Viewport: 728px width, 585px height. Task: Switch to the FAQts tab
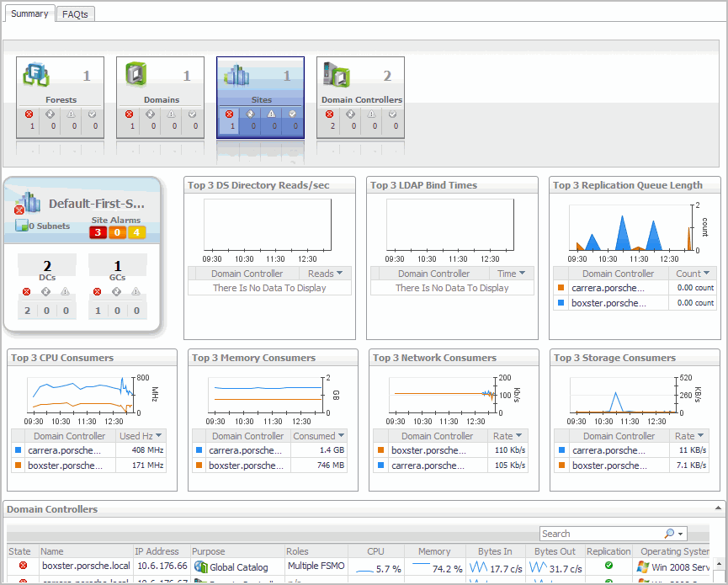tap(76, 14)
